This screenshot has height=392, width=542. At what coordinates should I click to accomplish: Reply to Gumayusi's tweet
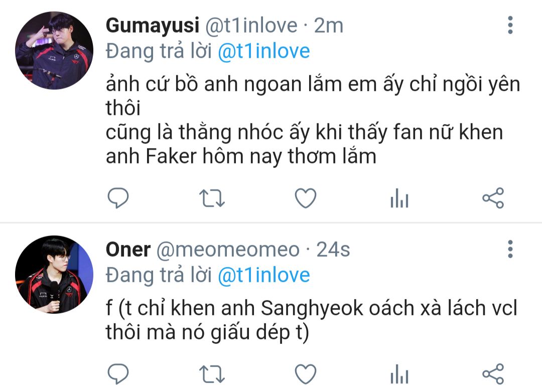(118, 199)
